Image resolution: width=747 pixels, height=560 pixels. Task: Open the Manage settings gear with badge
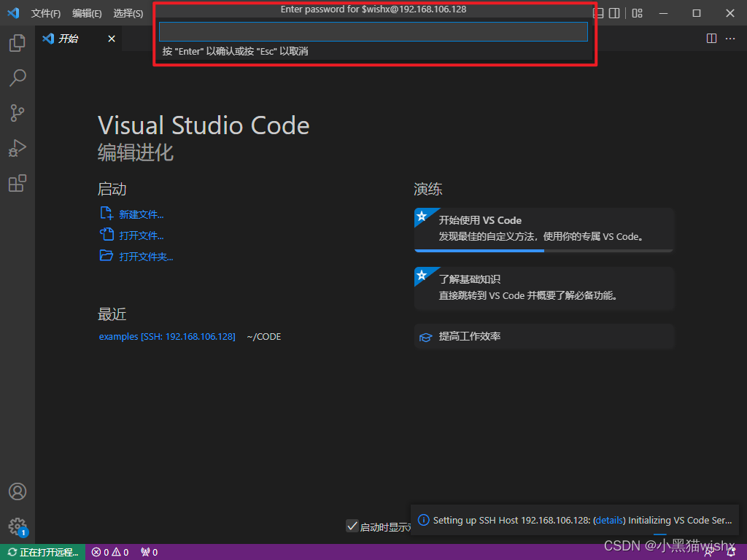(17, 526)
